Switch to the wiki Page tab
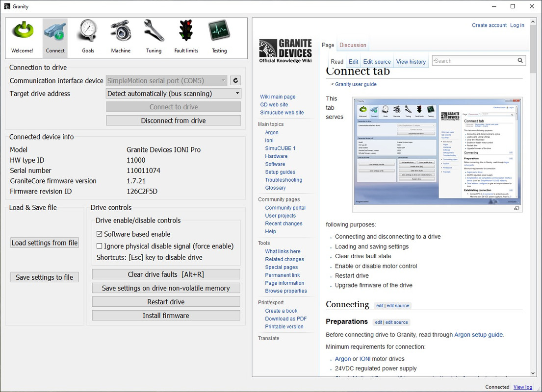The image size is (542, 392). pos(328,45)
